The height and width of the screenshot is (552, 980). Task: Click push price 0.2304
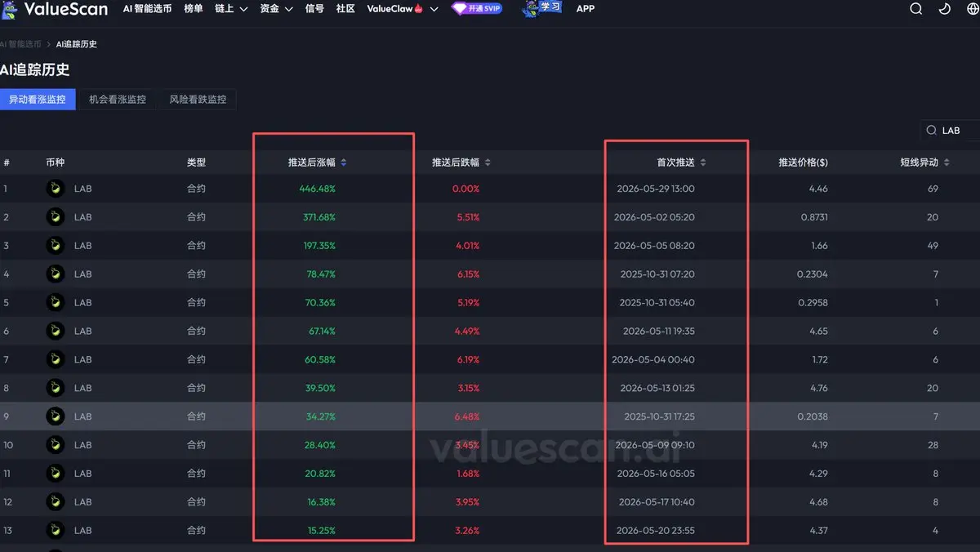(813, 274)
